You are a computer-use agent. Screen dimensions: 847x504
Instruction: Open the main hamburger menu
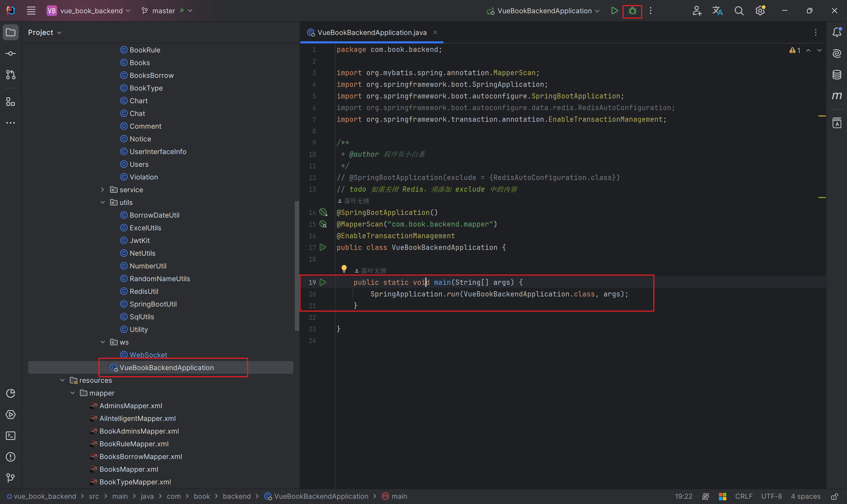click(31, 11)
